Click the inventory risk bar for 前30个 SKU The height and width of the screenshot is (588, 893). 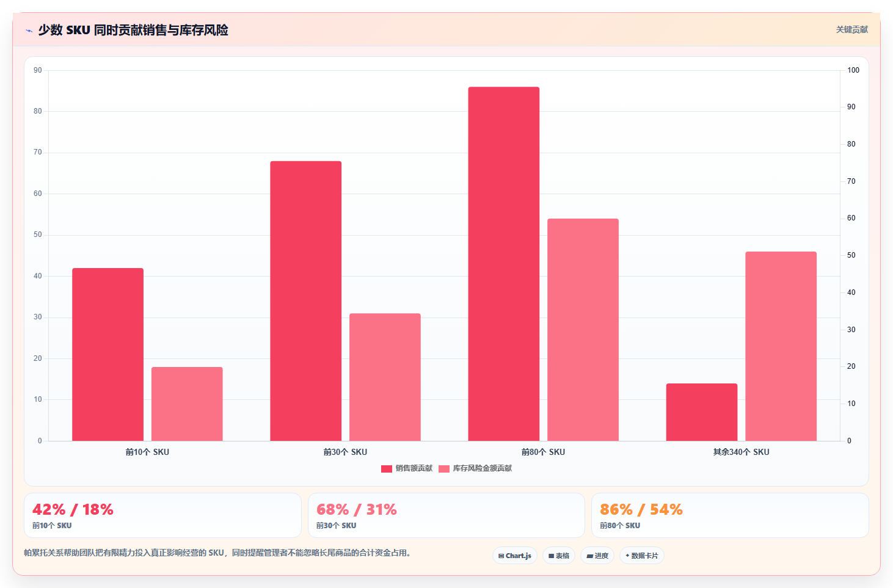point(385,377)
